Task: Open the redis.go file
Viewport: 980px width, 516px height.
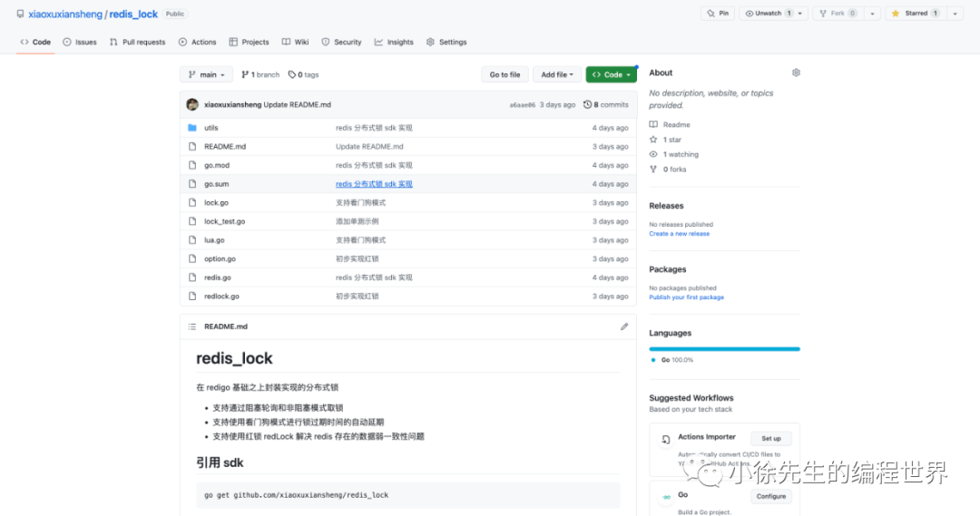Action: [x=218, y=277]
